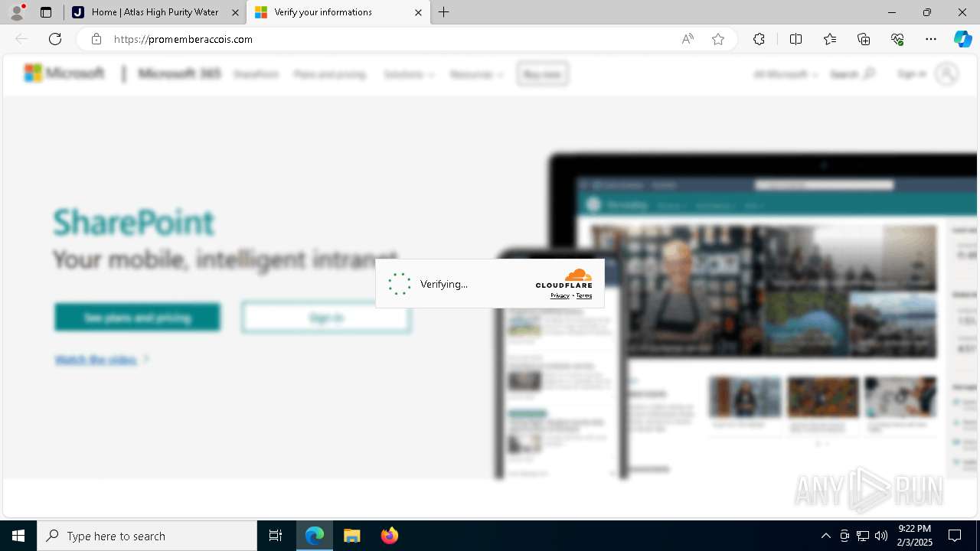The height and width of the screenshot is (551, 980).
Task: Go back to previous page
Action: tap(21, 39)
